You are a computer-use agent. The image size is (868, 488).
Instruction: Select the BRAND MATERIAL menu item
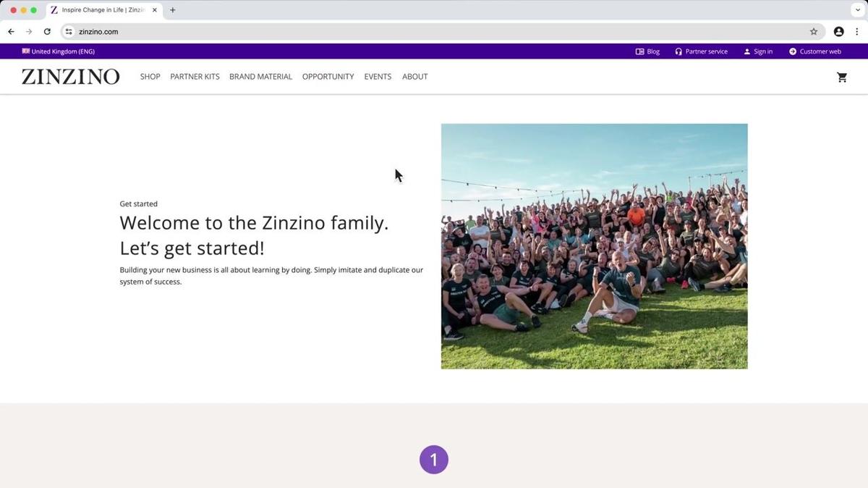point(260,77)
